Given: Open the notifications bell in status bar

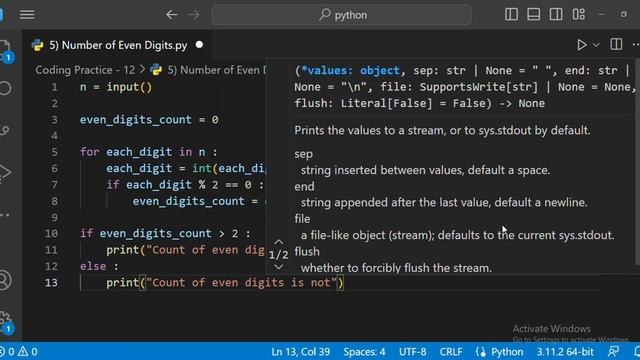Looking at the screenshot, I should 636,351.
